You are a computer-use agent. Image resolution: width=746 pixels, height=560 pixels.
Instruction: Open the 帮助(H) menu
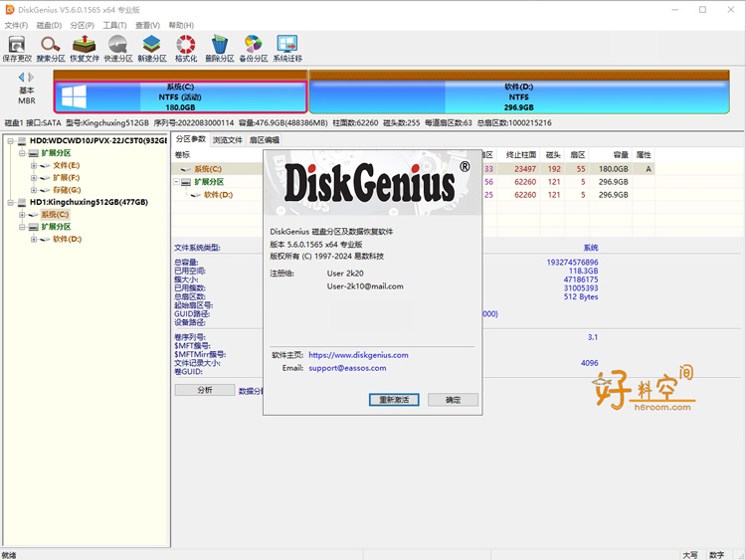181,25
